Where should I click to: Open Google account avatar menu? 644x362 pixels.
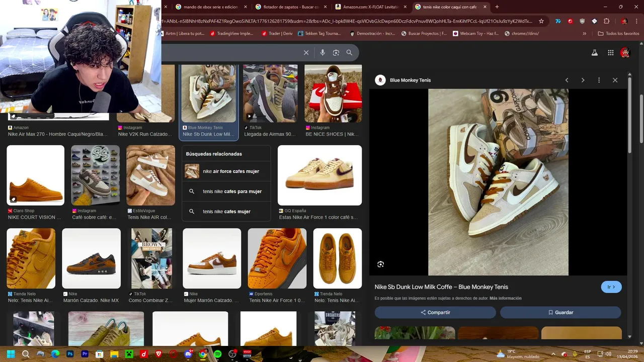(x=625, y=52)
